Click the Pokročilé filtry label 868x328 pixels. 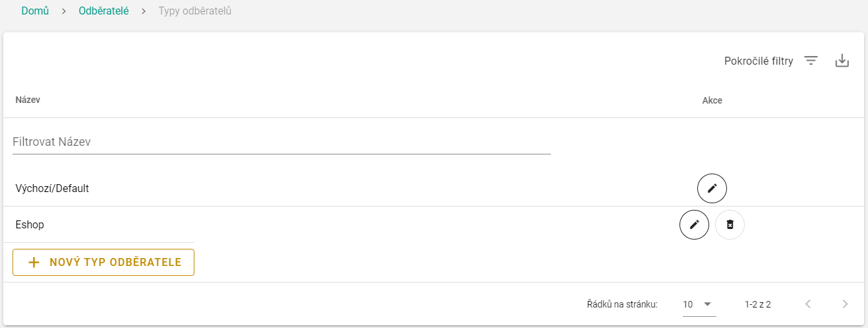point(759,61)
